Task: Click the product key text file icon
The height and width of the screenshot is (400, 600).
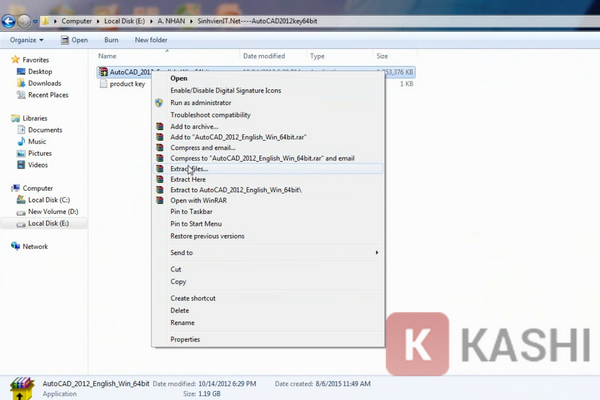Action: click(103, 85)
